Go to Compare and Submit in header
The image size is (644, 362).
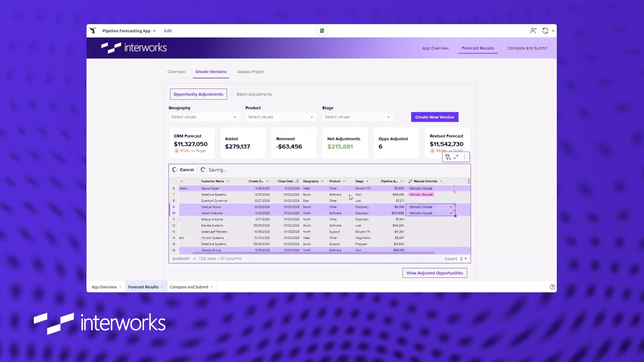(527, 48)
